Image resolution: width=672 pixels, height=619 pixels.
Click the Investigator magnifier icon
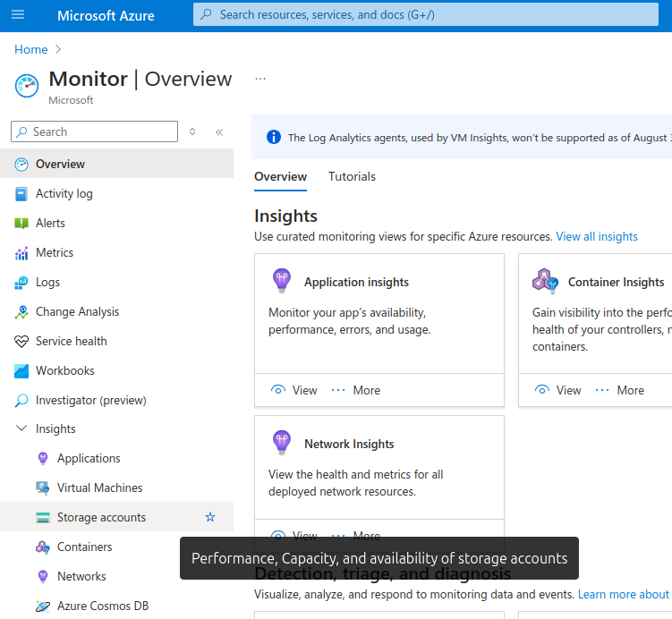pyautogui.click(x=21, y=401)
